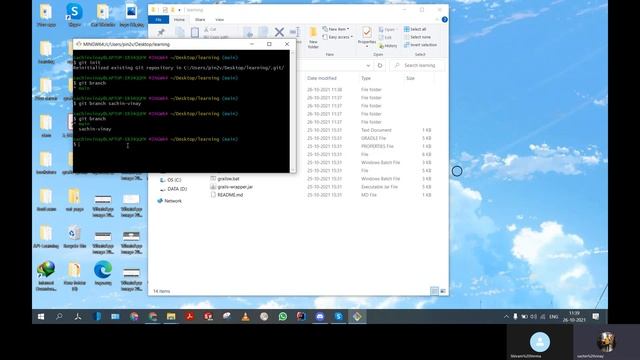This screenshot has width=640, height=360.
Task: Open Windows Start menu
Action: 41,316
